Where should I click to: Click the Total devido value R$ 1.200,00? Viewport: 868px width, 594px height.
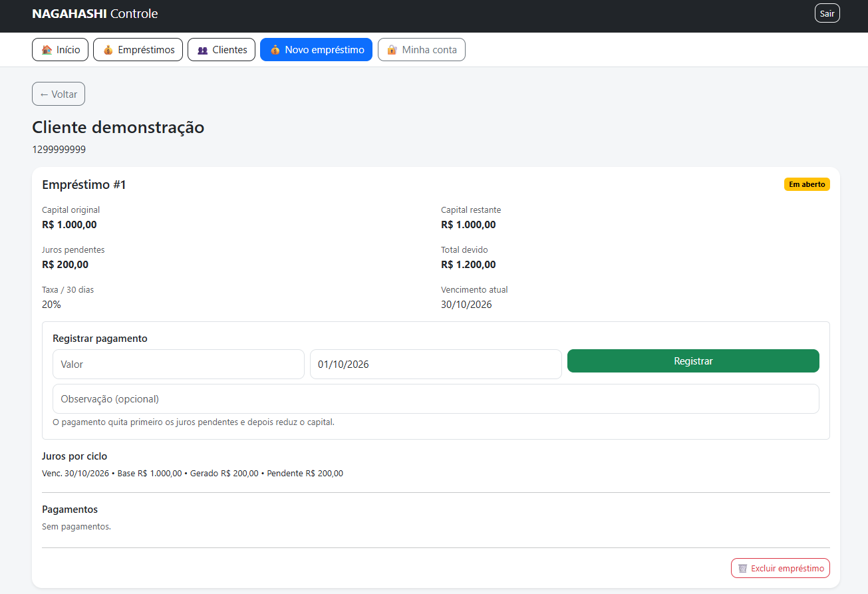[x=468, y=265]
